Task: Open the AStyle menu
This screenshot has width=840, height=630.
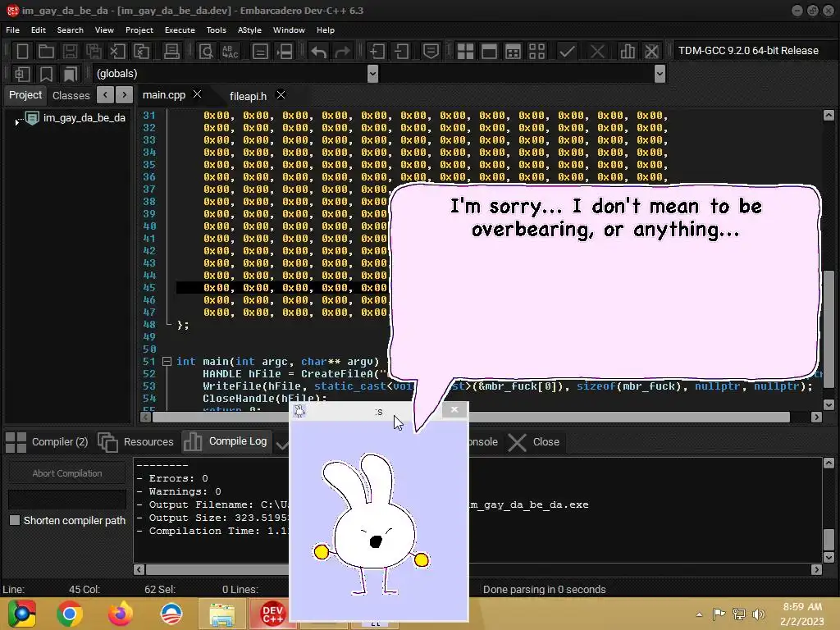Action: (249, 30)
